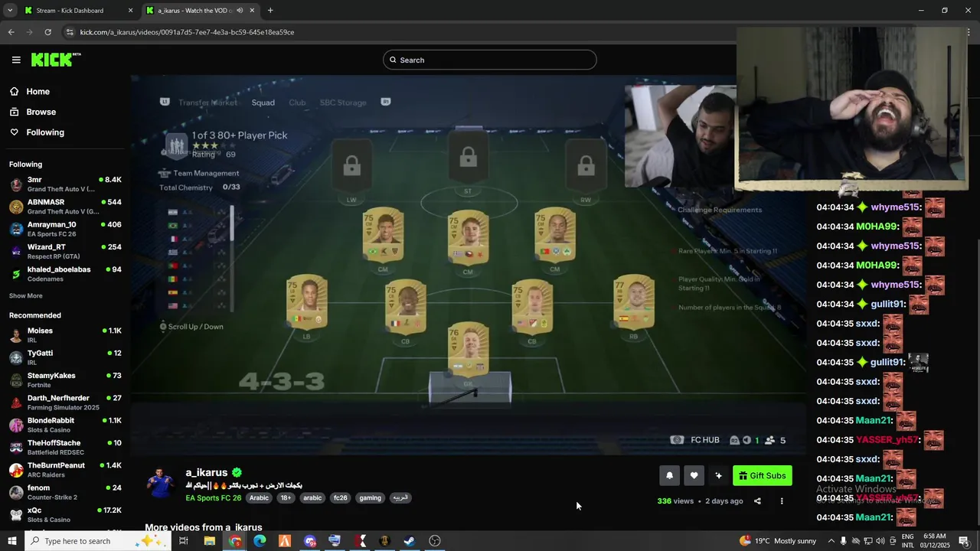
Task: Open Amrayman_10 channel
Action: click(x=64, y=229)
